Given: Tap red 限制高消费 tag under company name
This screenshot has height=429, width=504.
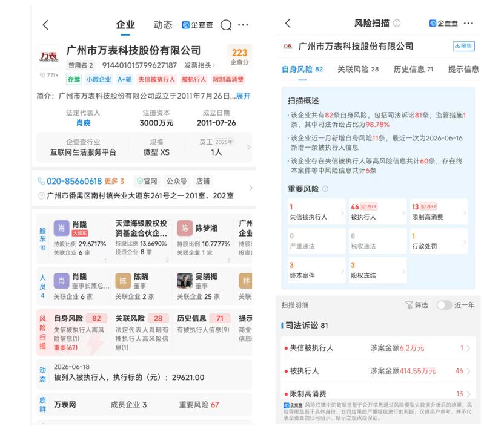Looking at the screenshot, I should tap(228, 79).
